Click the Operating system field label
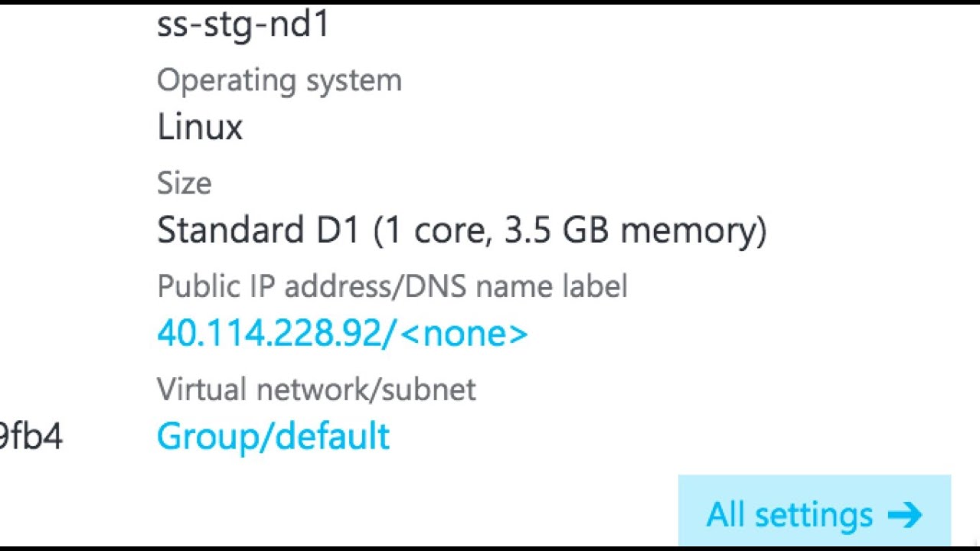 279,80
